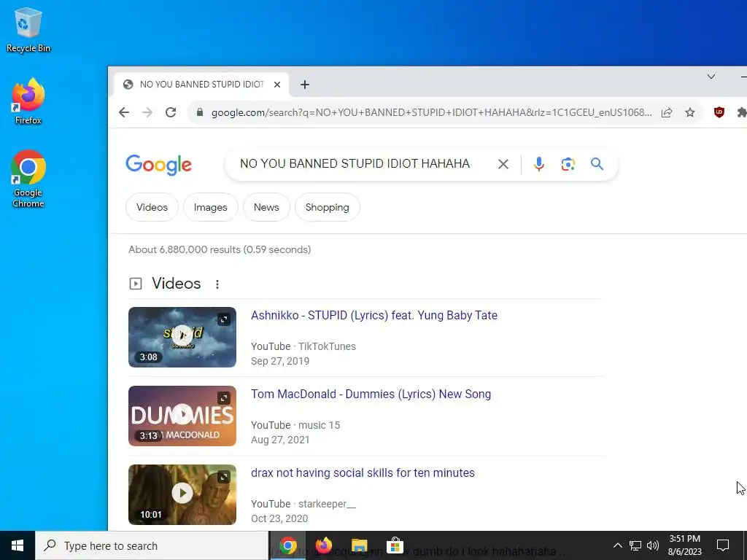Open drax not having social skills link

tap(363, 472)
